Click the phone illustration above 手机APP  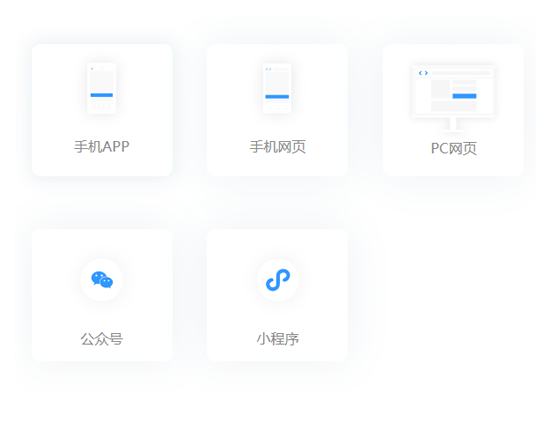pyautogui.click(x=102, y=88)
